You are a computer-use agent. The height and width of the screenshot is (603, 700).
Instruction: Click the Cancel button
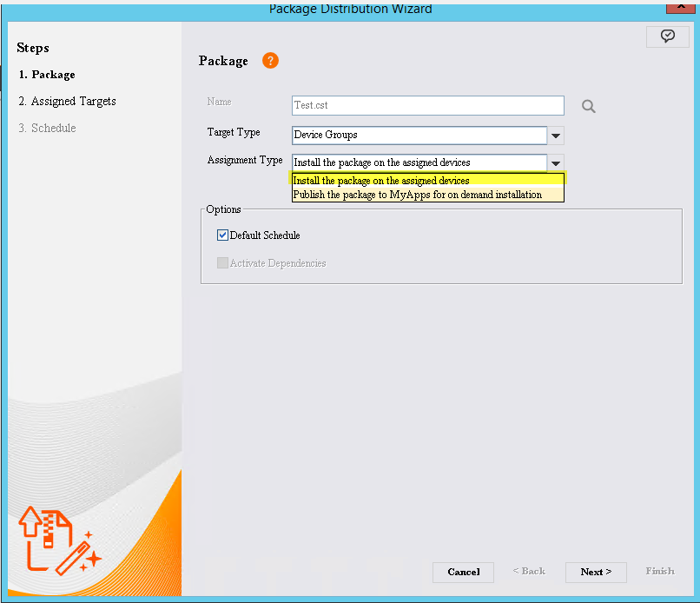[463, 572]
